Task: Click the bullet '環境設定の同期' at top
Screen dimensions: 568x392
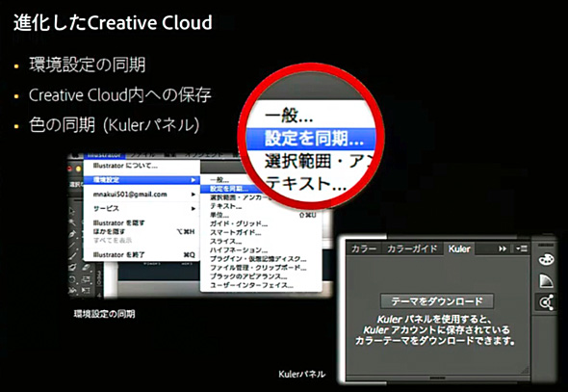Action: coord(88,65)
